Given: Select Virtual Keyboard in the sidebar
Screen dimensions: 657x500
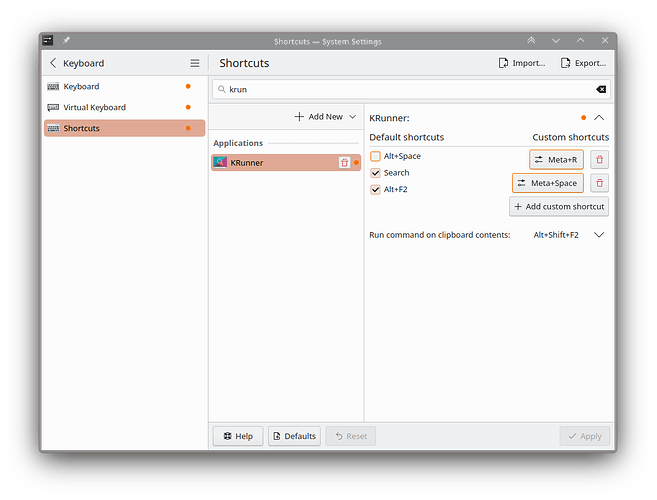Looking at the screenshot, I should pyautogui.click(x=124, y=107).
